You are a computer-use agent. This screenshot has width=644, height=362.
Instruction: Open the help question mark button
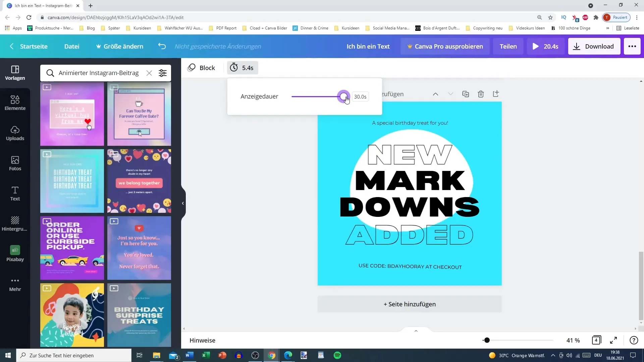(x=634, y=340)
